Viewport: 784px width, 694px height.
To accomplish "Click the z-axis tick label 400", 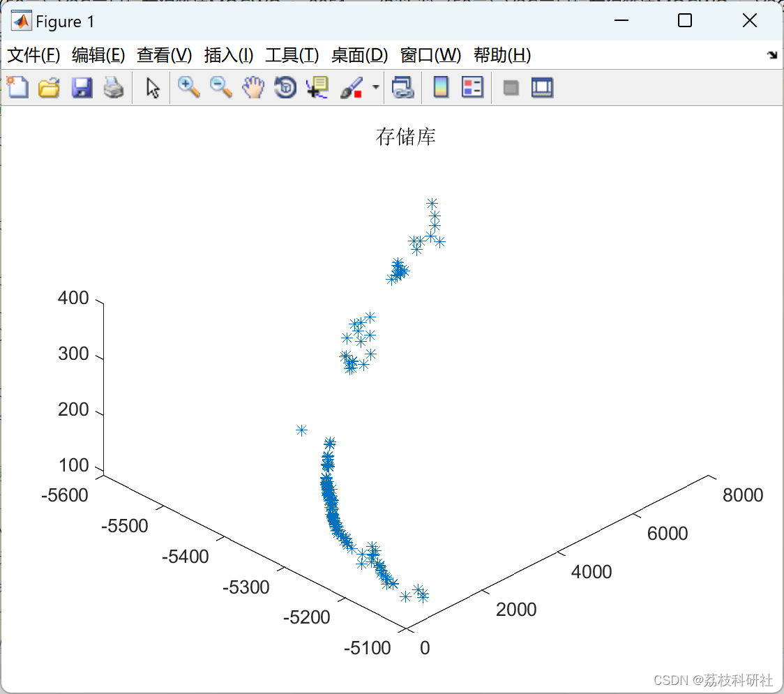I will pos(73,298).
